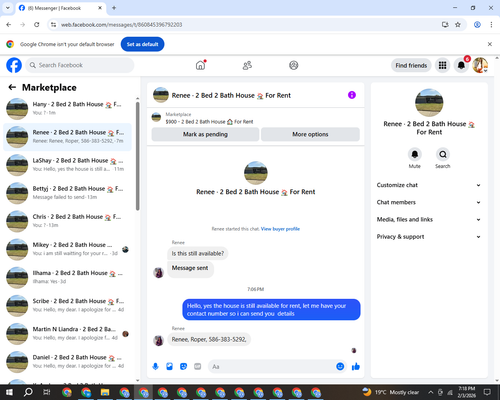
Task: Bookmark this page star icon
Action: click(x=458, y=25)
